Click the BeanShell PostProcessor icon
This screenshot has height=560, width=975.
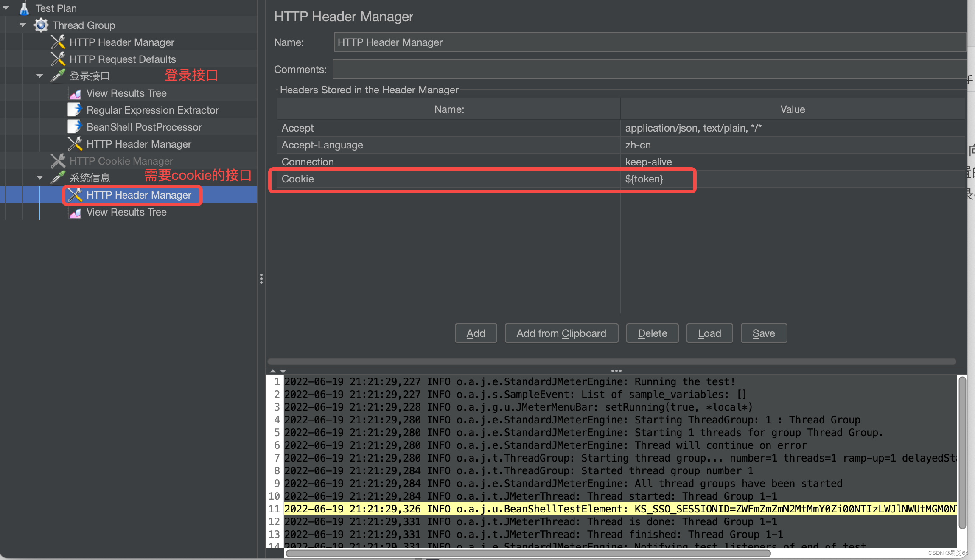click(74, 127)
